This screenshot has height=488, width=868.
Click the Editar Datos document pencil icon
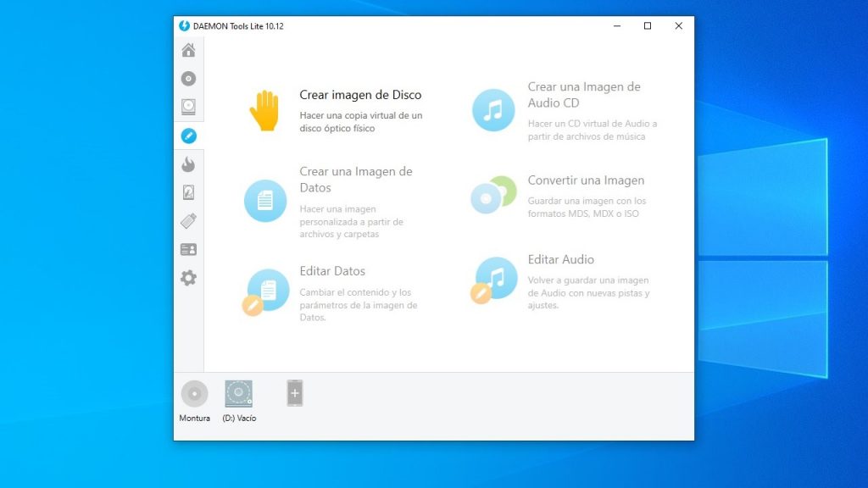265,292
